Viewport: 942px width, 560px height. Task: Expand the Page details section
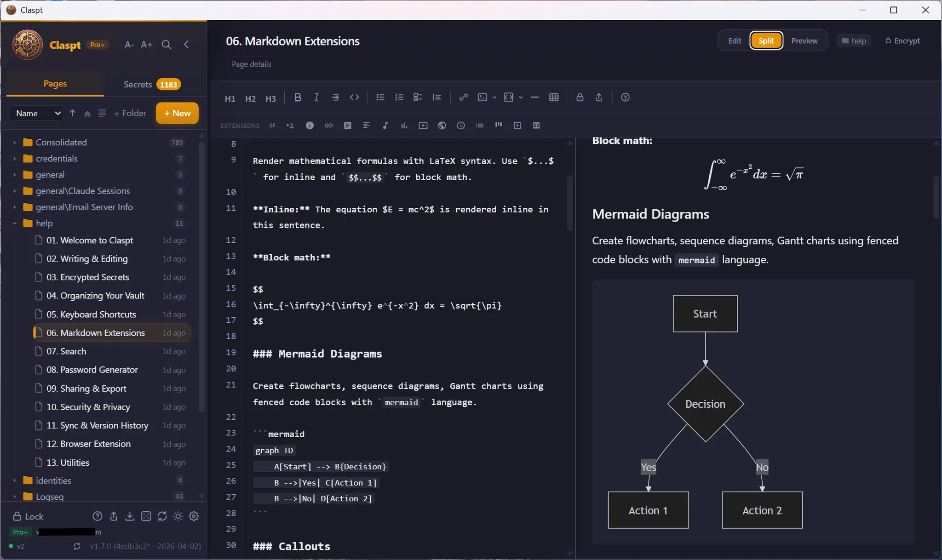251,64
